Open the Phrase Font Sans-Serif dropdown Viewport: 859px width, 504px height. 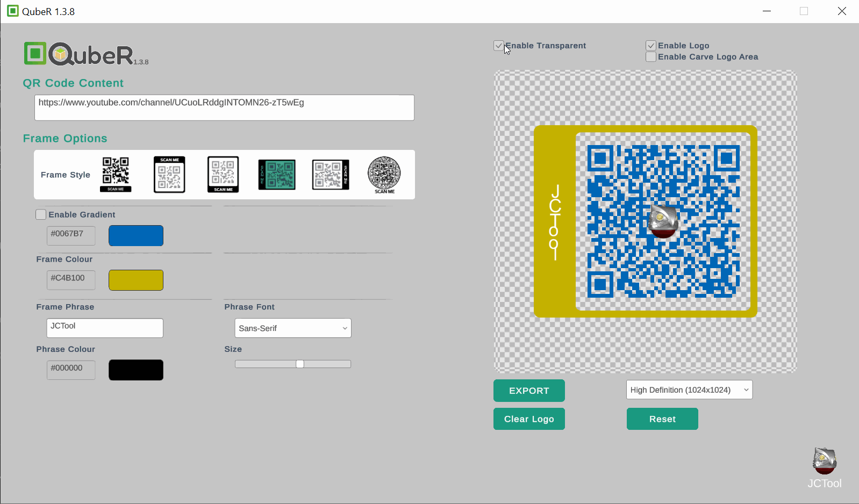click(293, 328)
